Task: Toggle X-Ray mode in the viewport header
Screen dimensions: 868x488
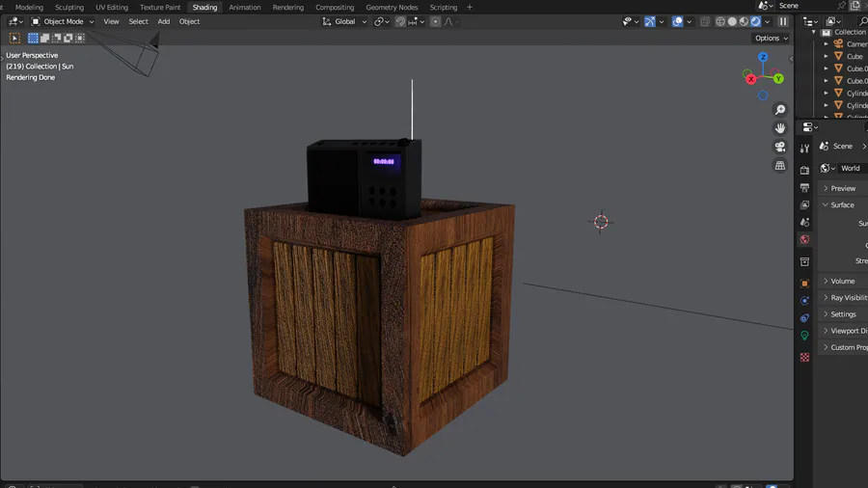Action: pyautogui.click(x=705, y=21)
